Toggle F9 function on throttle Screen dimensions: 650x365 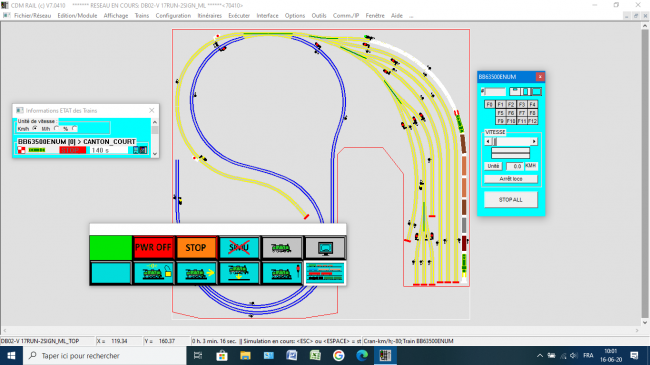tap(500, 121)
